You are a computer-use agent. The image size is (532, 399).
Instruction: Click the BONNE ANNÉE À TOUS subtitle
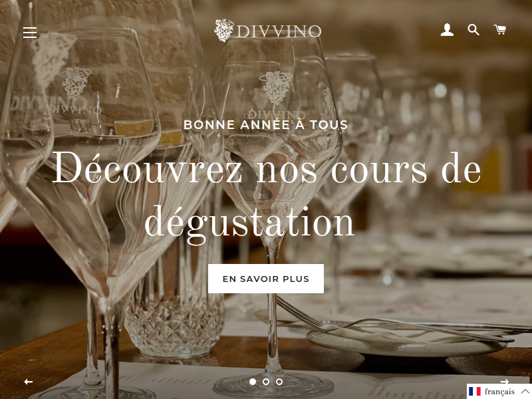(266, 125)
